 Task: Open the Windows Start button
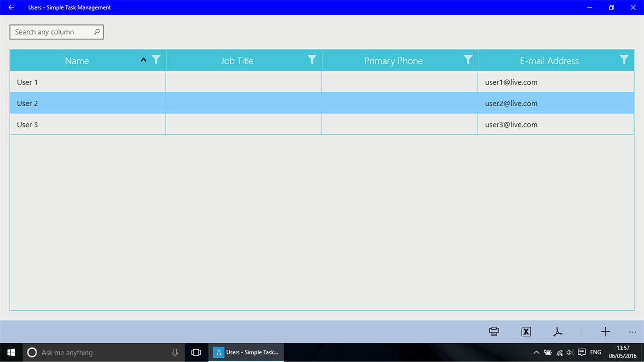[x=11, y=352]
